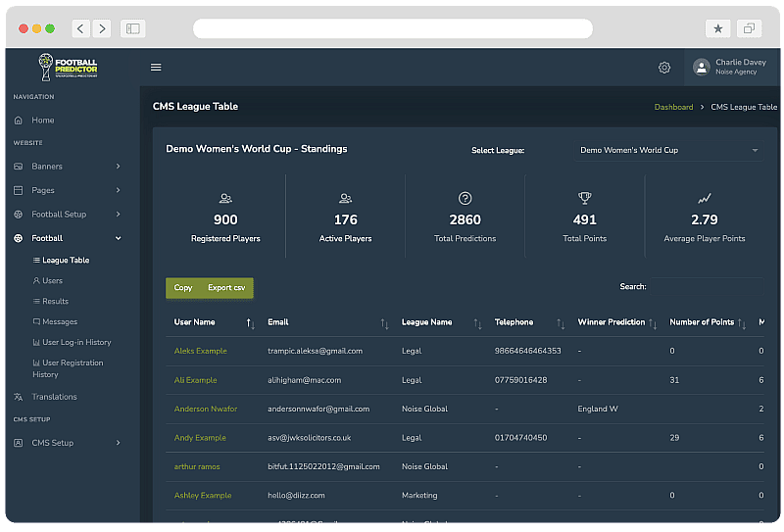
Task: Click Marketing league name cell
Action: (419, 496)
